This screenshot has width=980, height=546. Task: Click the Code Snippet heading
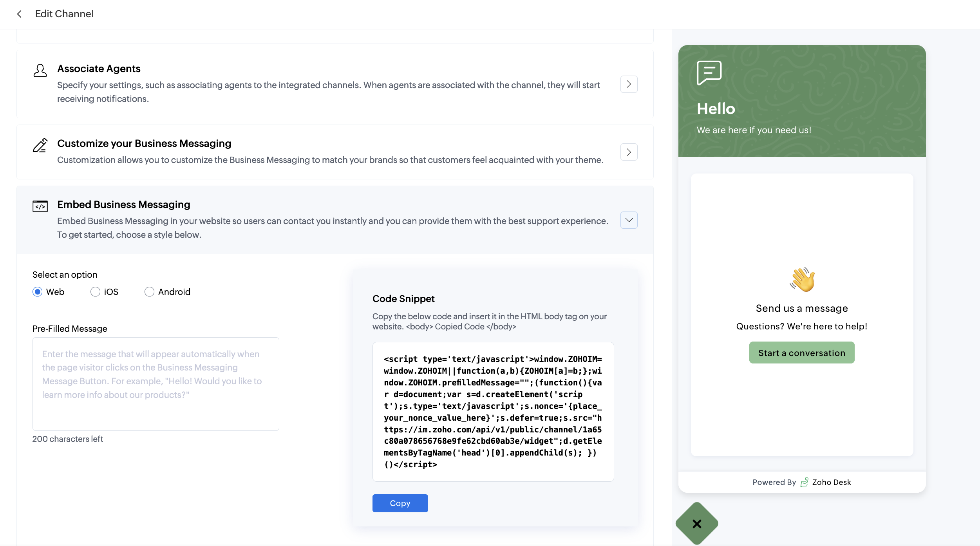[403, 299]
